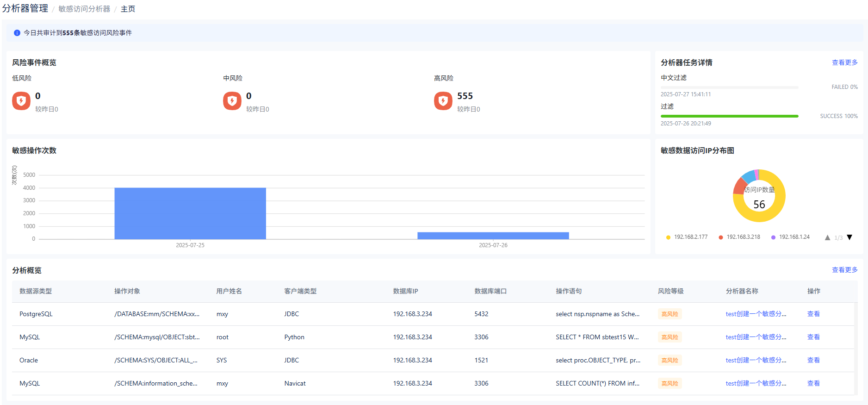Viewport: 868px width, 405px height.
Task: Click the Navicat client type cell
Action: coord(295,383)
